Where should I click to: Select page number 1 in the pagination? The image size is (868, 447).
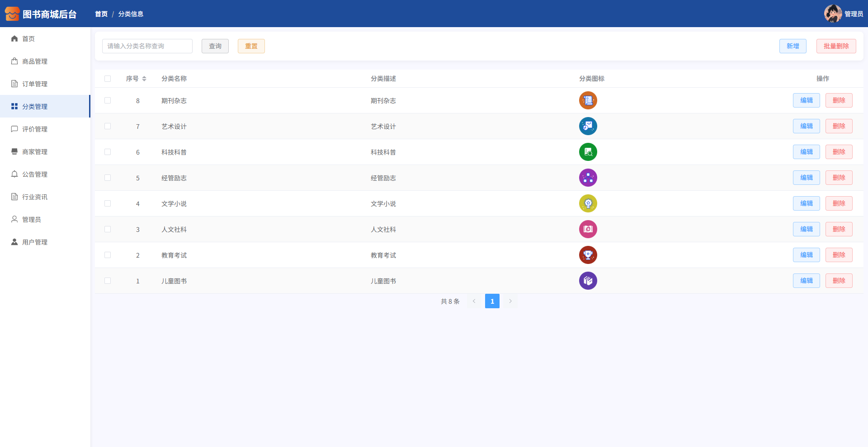(492, 301)
